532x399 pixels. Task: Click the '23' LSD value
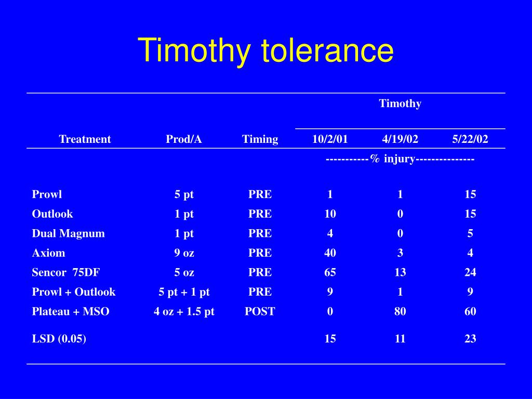(470, 339)
